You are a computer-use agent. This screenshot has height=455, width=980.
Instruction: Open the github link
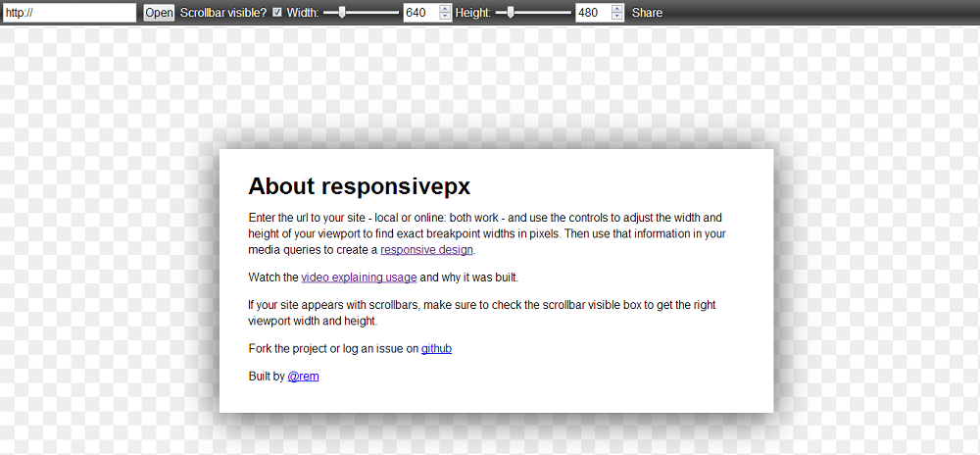(436, 349)
